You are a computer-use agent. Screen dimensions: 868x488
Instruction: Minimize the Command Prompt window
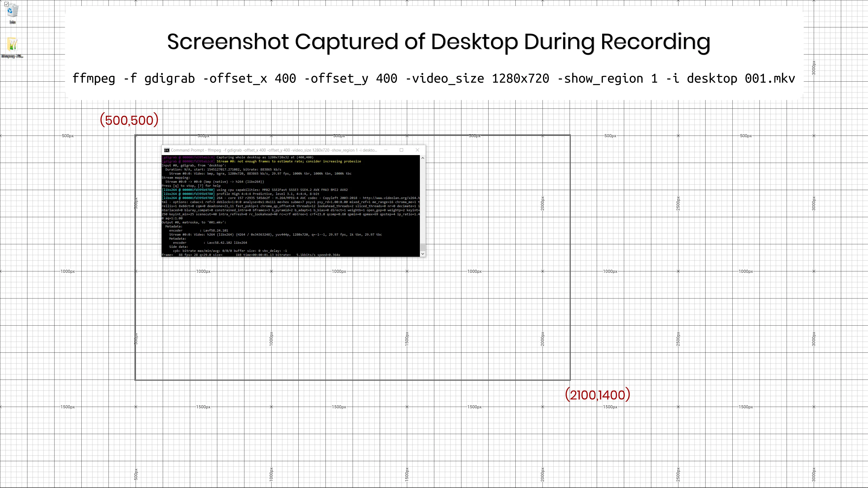point(385,150)
